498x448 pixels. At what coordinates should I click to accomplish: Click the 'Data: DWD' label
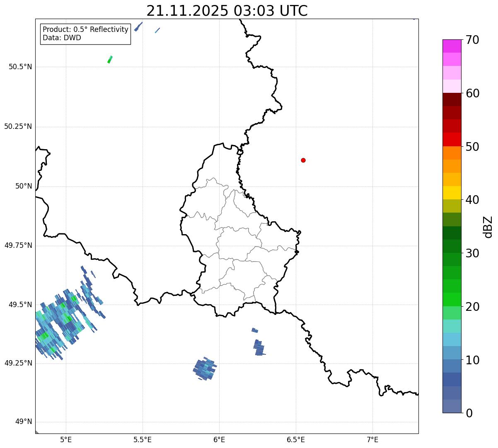[x=62, y=38]
